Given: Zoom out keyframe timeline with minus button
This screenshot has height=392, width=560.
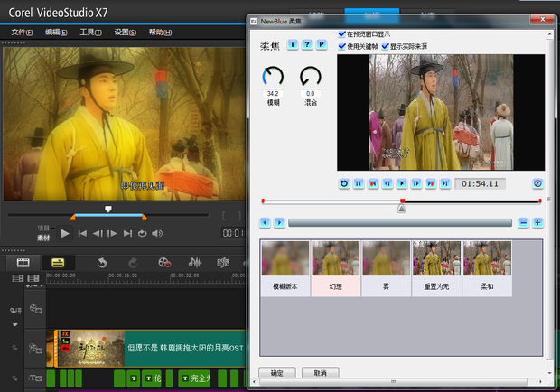Looking at the screenshot, I should click(x=523, y=222).
